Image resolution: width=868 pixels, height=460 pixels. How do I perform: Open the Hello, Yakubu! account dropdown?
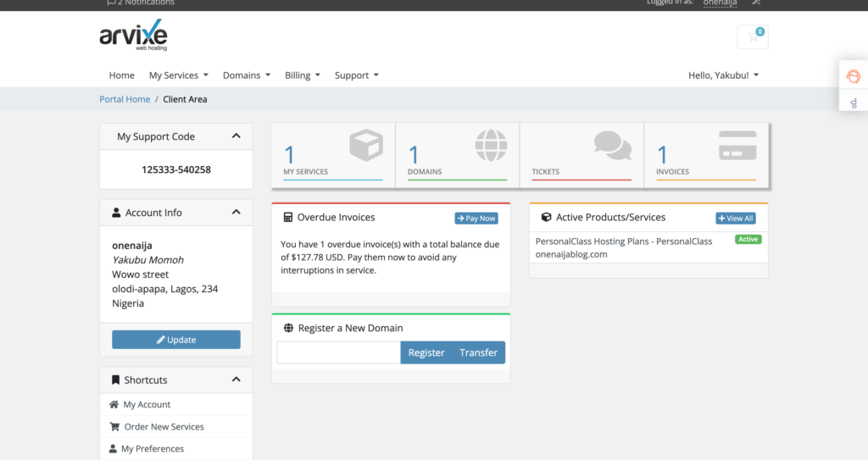click(723, 75)
